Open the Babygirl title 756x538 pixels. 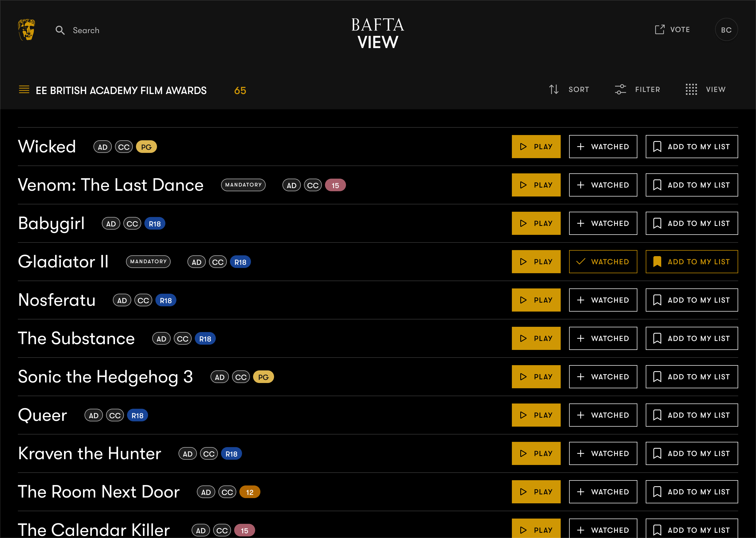51,223
